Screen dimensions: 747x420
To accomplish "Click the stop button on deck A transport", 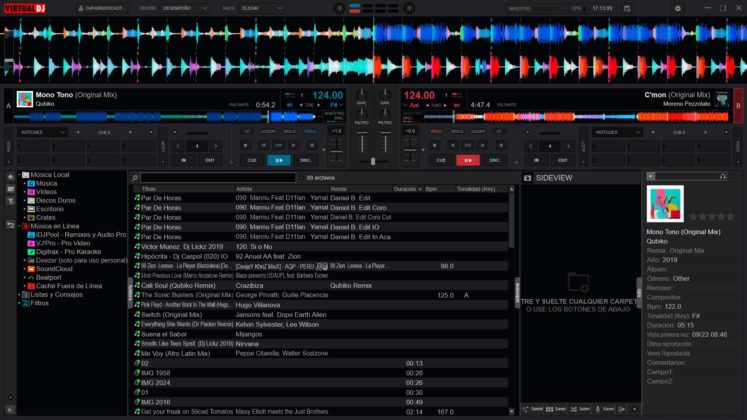I will (x=245, y=145).
